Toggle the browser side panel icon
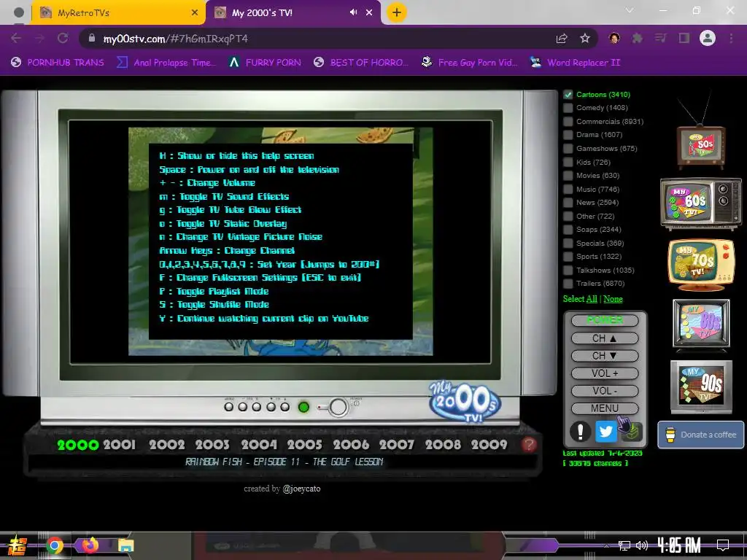747x560 pixels. [684, 39]
